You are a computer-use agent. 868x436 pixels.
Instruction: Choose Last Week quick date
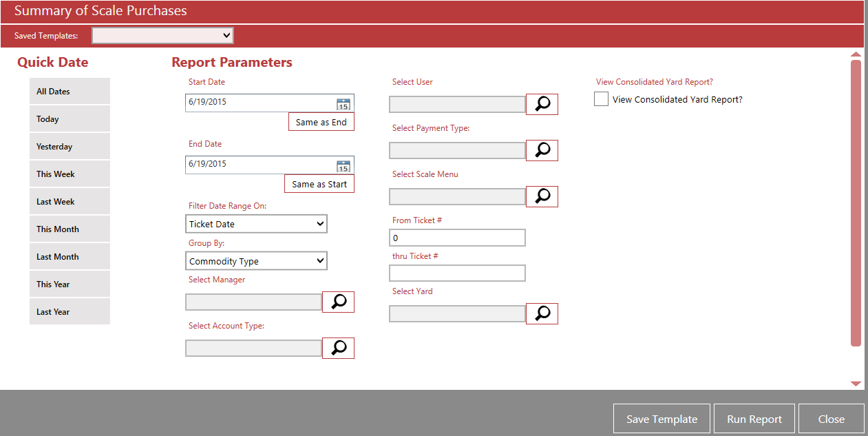[x=70, y=201]
